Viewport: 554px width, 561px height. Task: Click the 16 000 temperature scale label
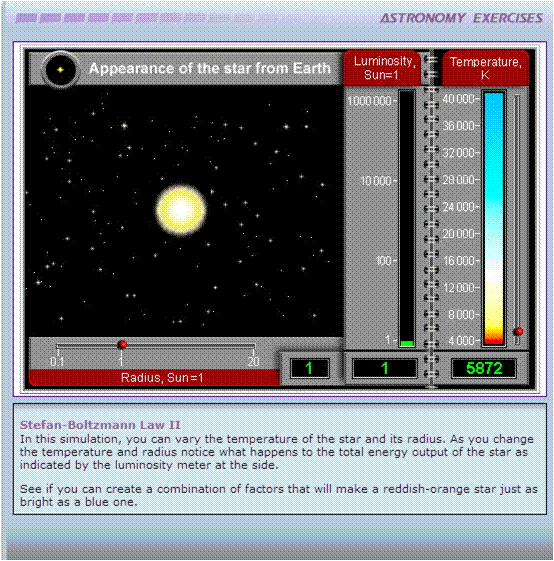point(460,260)
